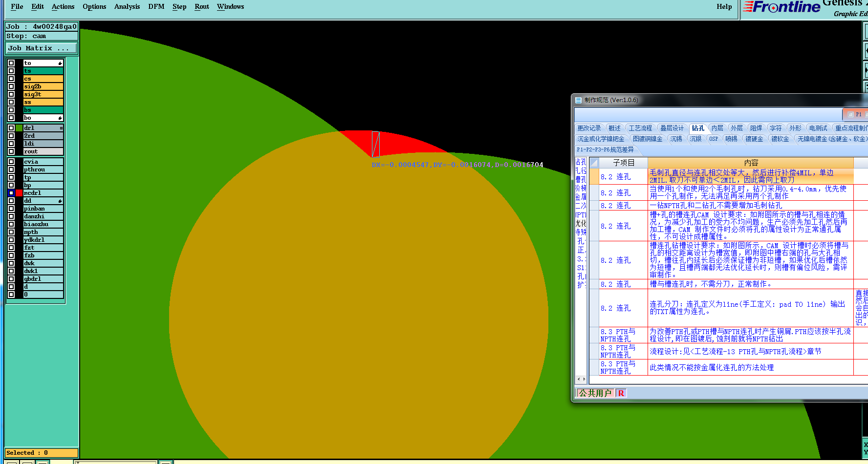Image resolution: width=868 pixels, height=464 pixels.
Task: Select the ldi layer name
Action: click(x=43, y=144)
